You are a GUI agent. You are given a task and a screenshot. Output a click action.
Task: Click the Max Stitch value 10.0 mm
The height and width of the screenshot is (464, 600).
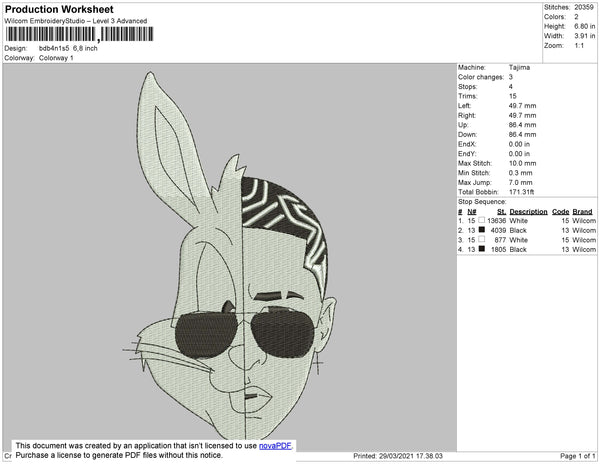point(522,163)
